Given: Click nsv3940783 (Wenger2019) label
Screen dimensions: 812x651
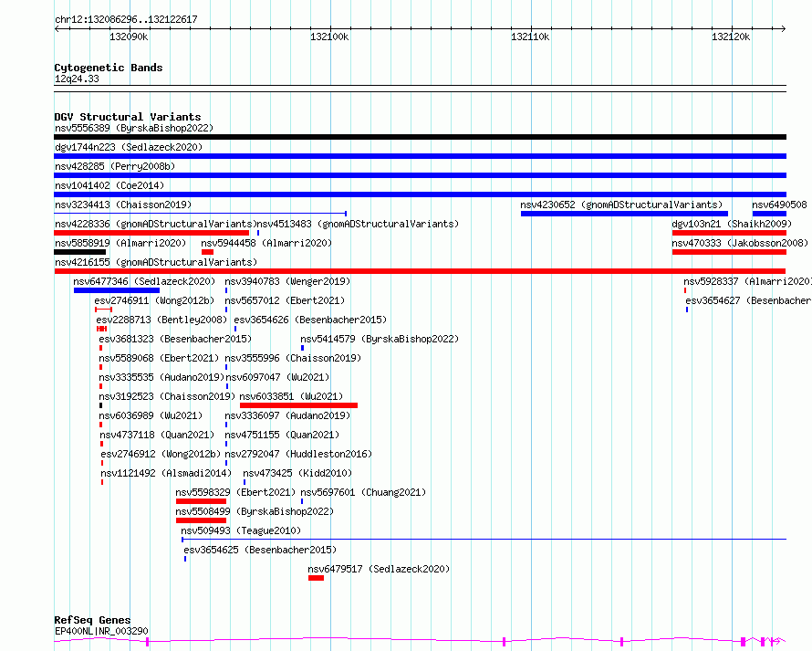Looking at the screenshot, I should point(287,281).
